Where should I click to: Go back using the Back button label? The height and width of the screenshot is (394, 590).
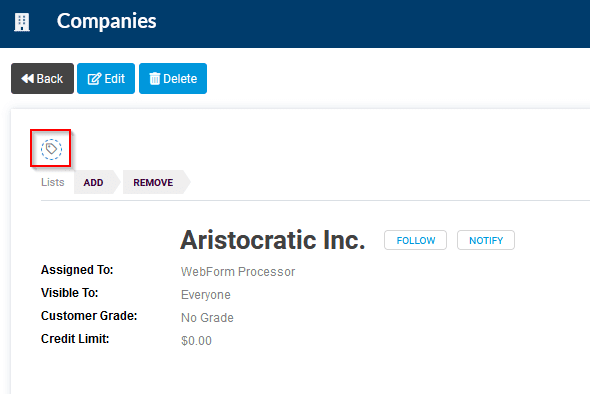[50, 79]
